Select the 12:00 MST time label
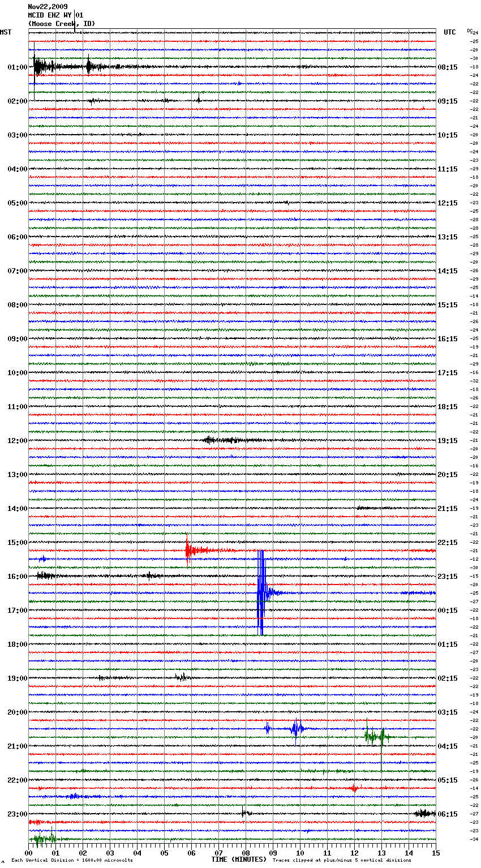 17,441
